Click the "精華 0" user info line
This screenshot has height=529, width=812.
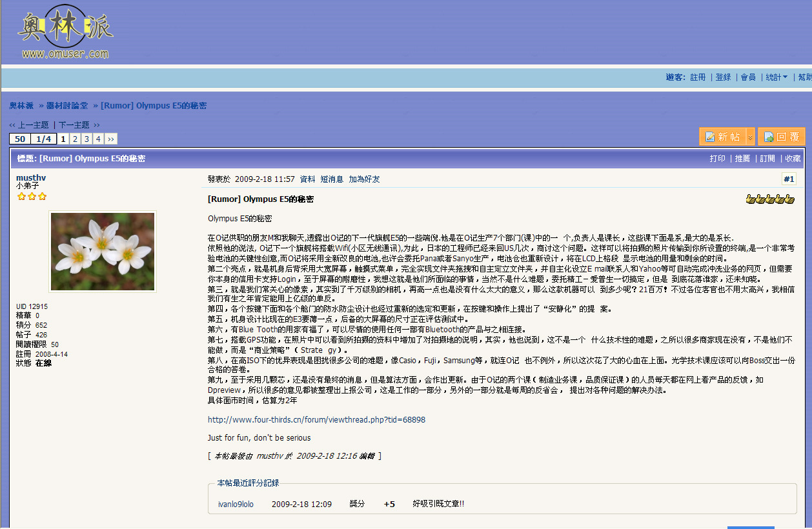click(x=28, y=315)
